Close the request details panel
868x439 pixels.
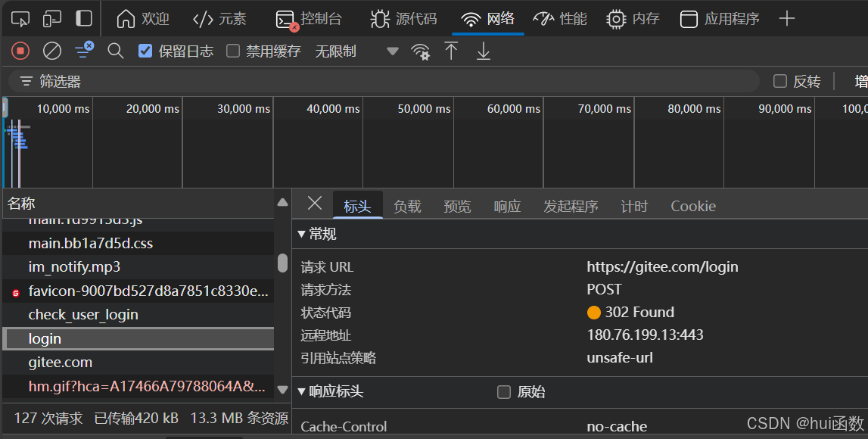pyautogui.click(x=314, y=203)
